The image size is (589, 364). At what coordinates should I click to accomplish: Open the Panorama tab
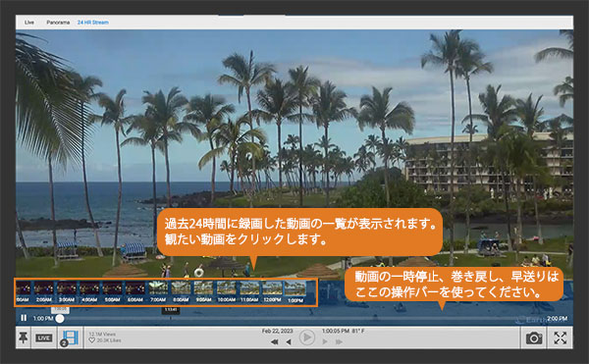pos(58,23)
